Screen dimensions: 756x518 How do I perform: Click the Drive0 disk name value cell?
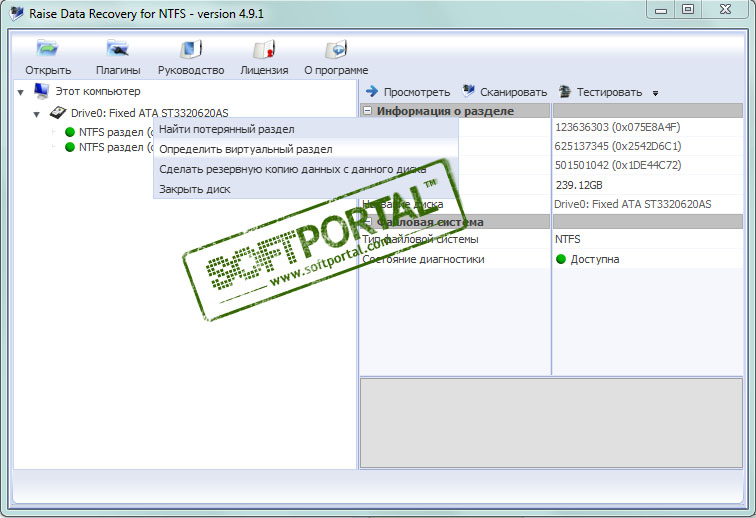coord(648,204)
